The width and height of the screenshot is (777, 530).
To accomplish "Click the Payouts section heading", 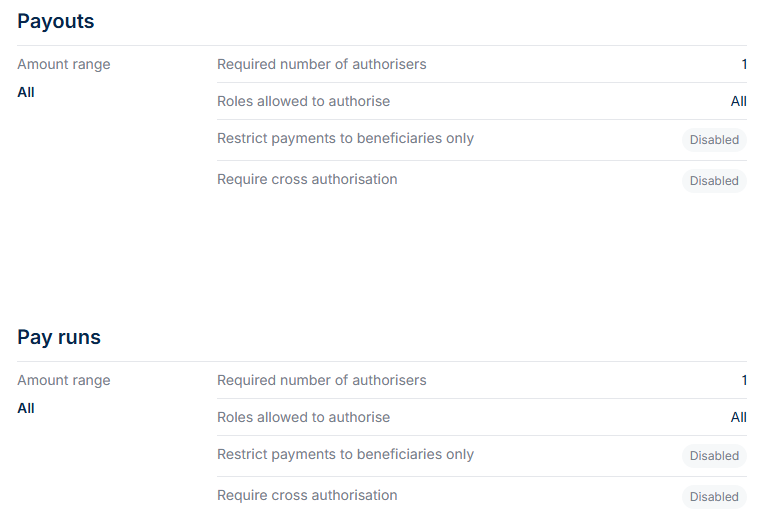I will point(56,21).
